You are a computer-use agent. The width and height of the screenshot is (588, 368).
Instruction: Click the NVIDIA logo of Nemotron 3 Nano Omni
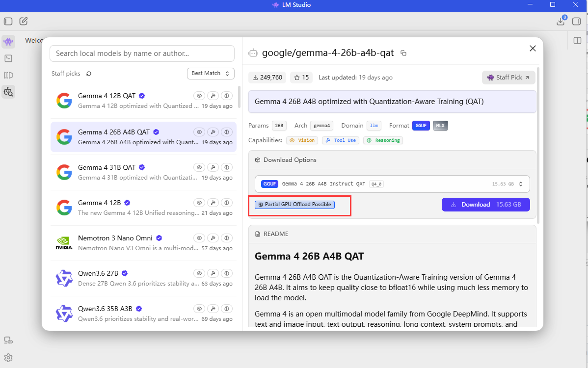[64, 243]
